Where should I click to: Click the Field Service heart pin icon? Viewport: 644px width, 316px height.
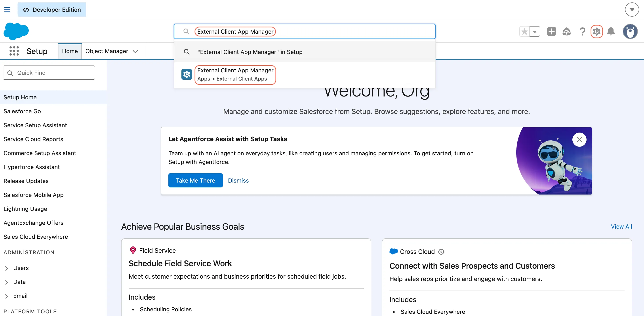coord(133,250)
